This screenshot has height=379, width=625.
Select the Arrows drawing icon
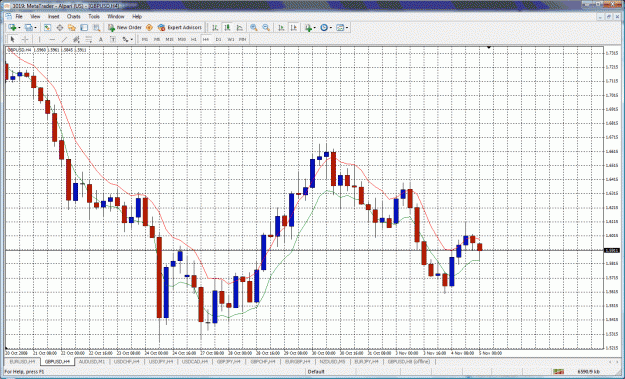(x=125, y=39)
